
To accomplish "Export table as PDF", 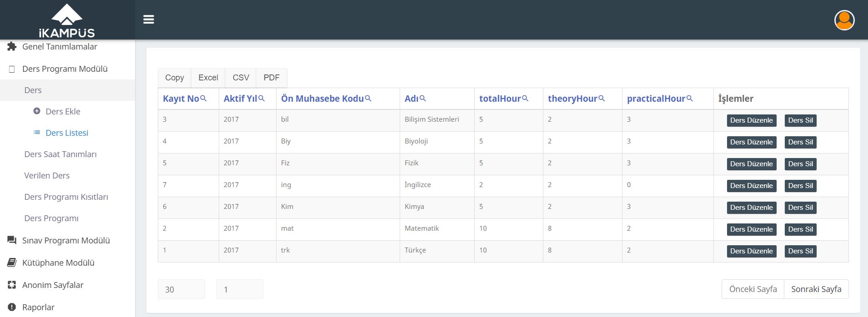I will [271, 78].
